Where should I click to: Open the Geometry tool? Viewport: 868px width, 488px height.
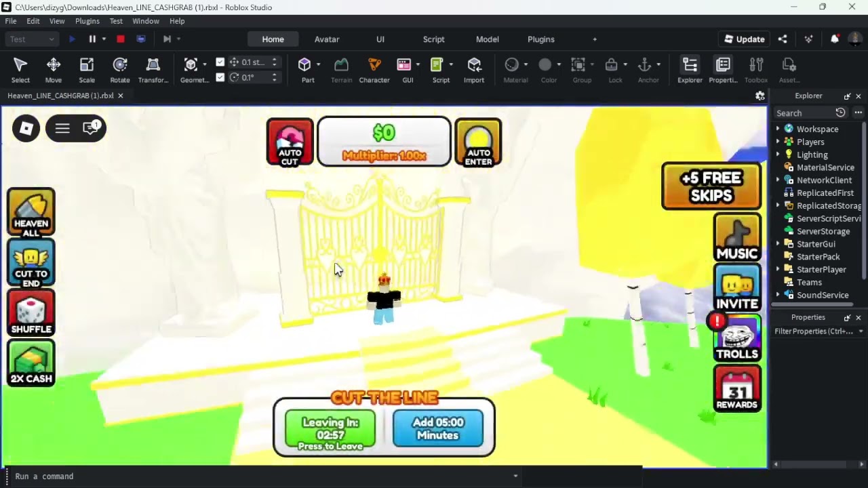191,70
